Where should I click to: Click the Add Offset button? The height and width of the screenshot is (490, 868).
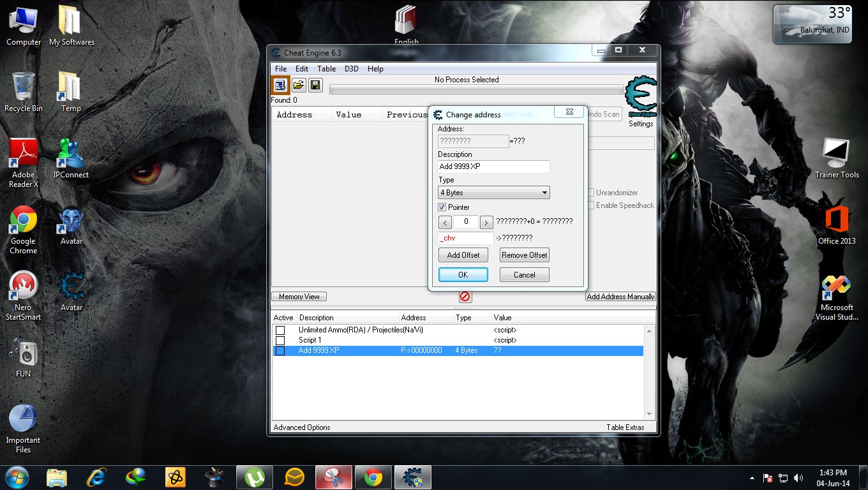(463, 255)
